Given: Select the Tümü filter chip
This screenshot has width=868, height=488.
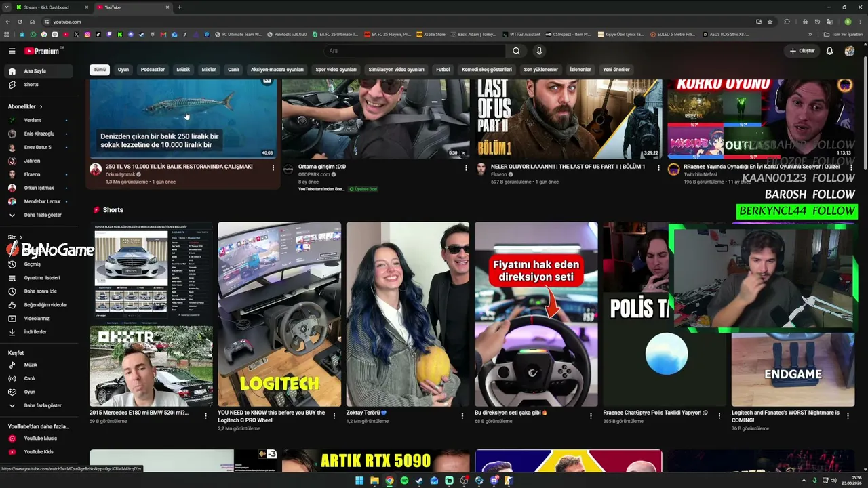Looking at the screenshot, I should click(100, 70).
